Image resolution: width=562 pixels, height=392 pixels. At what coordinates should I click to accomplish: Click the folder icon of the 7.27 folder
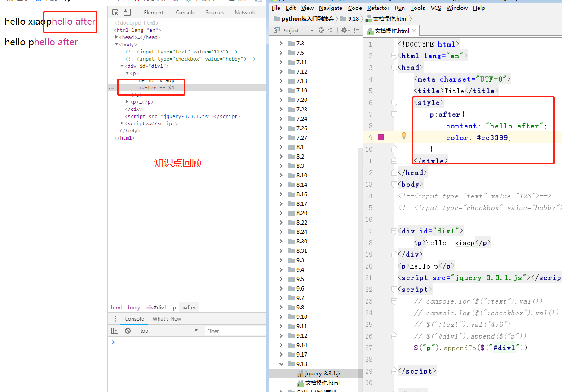[291, 138]
